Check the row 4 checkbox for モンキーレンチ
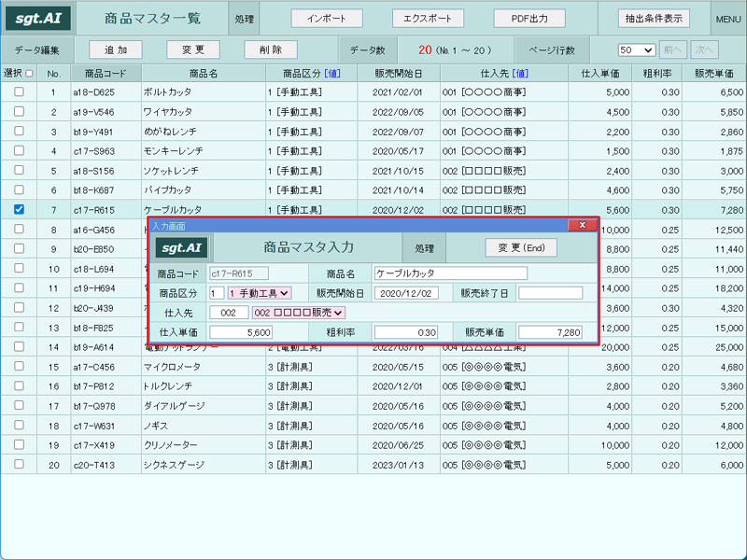This screenshot has height=560, width=747. tap(19, 150)
